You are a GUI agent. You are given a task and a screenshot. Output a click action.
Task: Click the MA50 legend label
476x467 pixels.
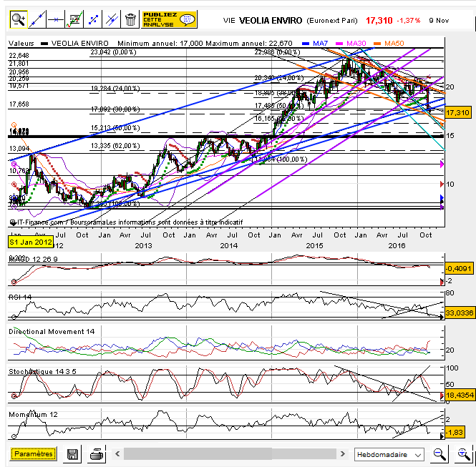pos(394,44)
